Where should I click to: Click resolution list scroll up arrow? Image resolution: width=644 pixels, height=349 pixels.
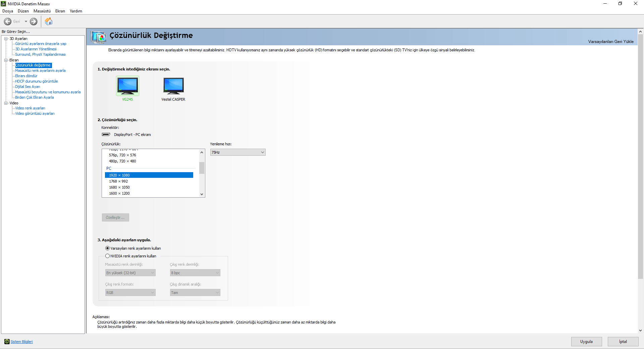202,152
